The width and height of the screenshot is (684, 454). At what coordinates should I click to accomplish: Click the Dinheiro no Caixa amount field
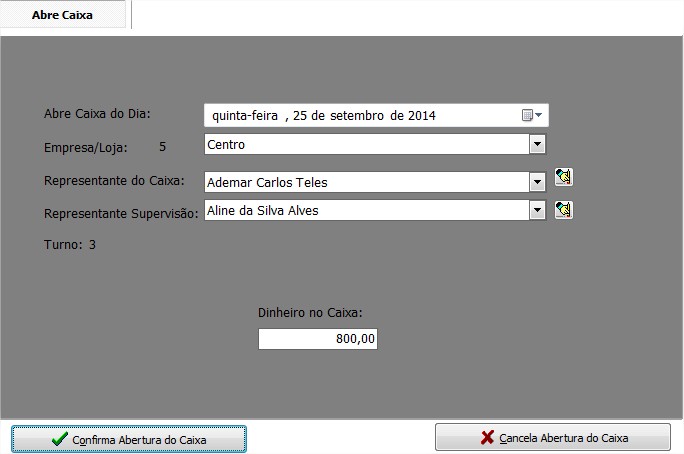tap(317, 339)
